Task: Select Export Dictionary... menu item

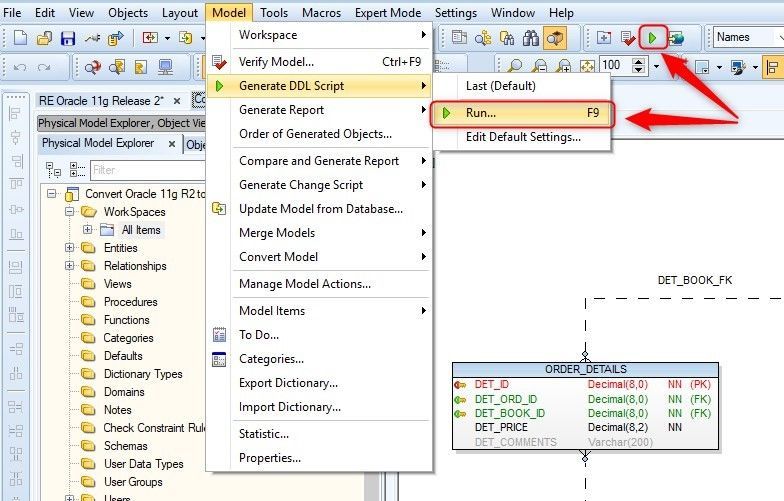Action: coord(319,383)
